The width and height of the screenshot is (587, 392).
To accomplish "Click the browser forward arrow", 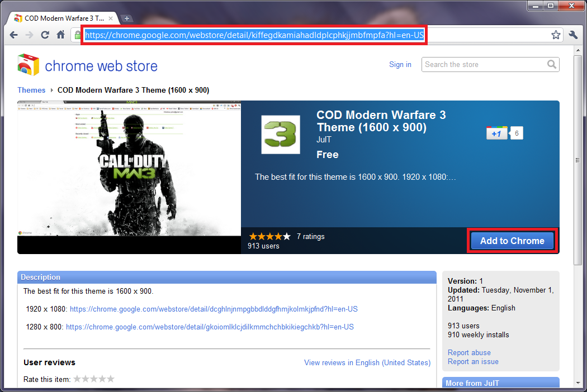I will [x=29, y=35].
